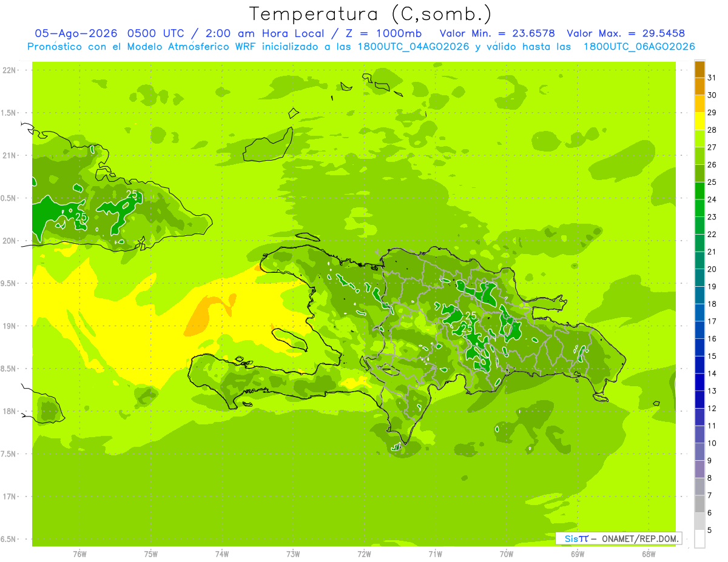Click the '73W' longitude label

point(293,554)
